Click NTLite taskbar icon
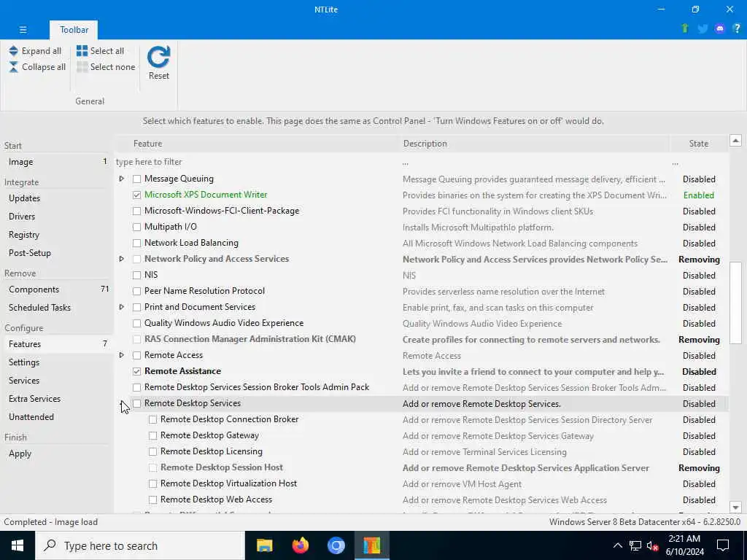747x560 pixels. tap(372, 545)
